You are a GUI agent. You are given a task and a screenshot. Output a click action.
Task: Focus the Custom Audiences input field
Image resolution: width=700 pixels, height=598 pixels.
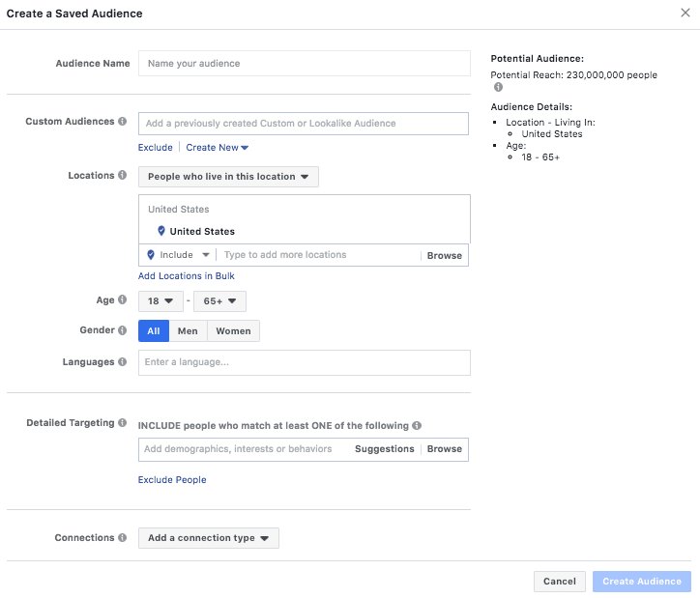click(x=304, y=124)
